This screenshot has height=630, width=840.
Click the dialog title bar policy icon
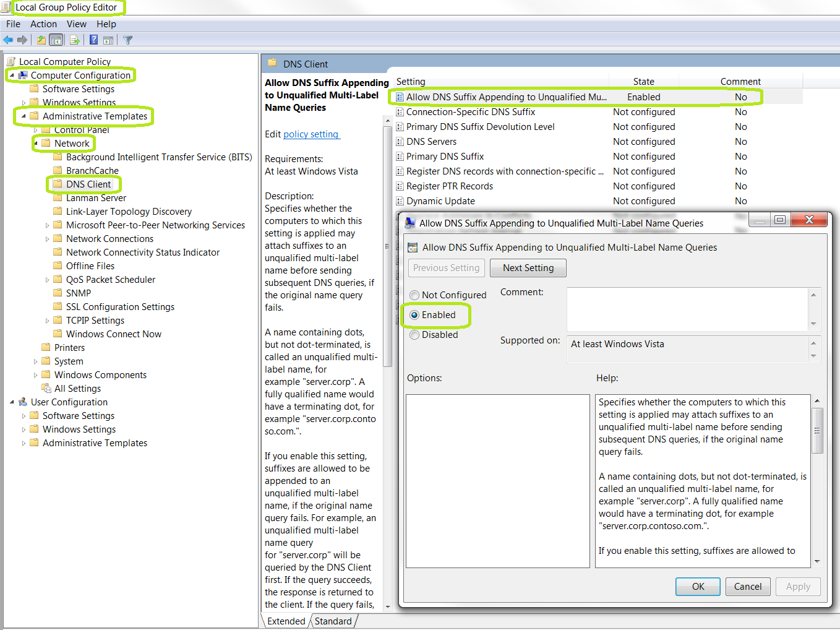point(410,223)
